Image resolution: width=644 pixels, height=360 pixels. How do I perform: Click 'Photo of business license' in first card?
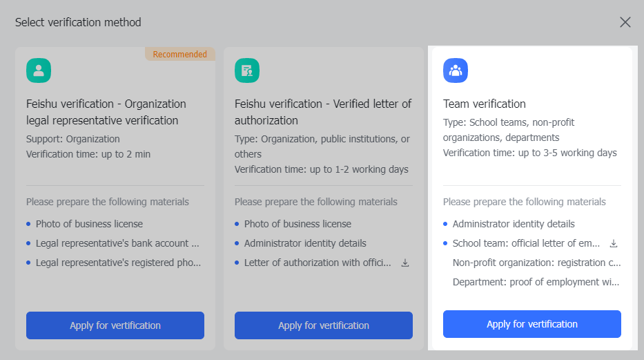pos(90,224)
